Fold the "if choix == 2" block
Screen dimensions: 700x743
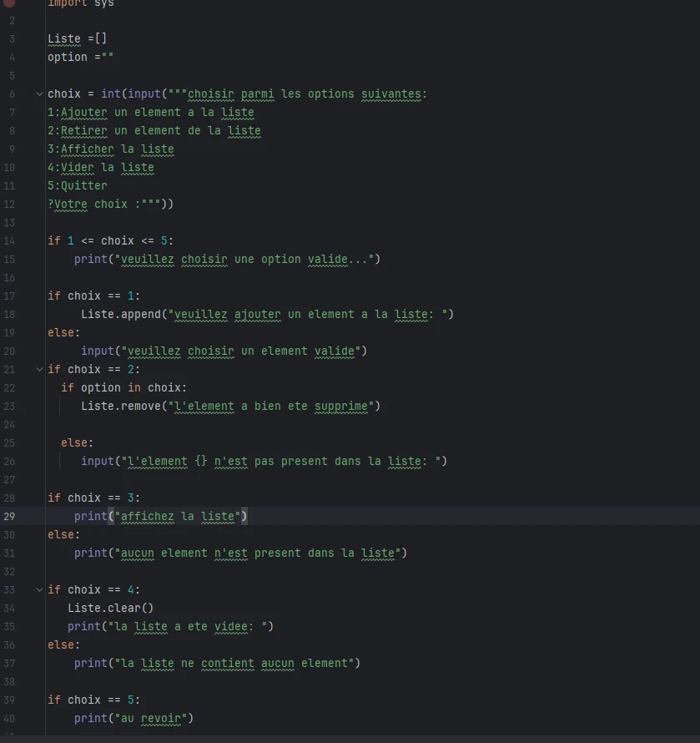(39, 369)
